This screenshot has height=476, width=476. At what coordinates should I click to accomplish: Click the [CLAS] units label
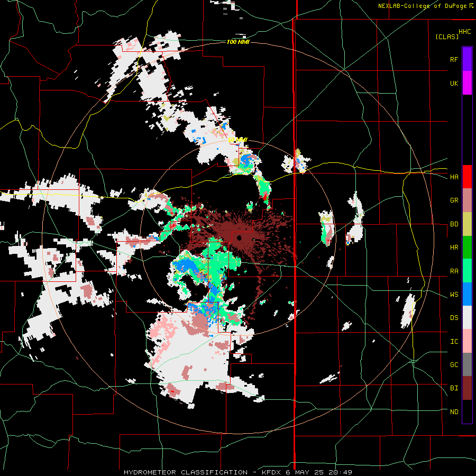(447, 36)
